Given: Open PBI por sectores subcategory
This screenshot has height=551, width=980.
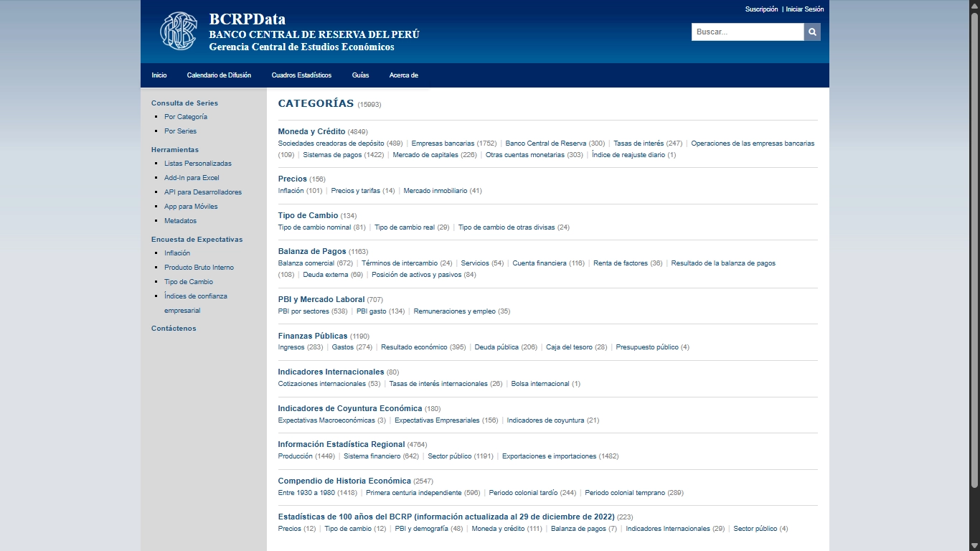Looking at the screenshot, I should pyautogui.click(x=303, y=311).
